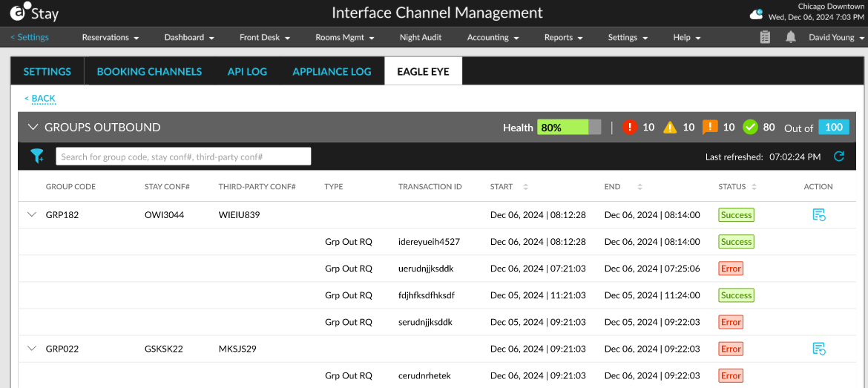Click Success status badge of GRP182 row
Screen dimensions: 868x388
[x=736, y=214]
